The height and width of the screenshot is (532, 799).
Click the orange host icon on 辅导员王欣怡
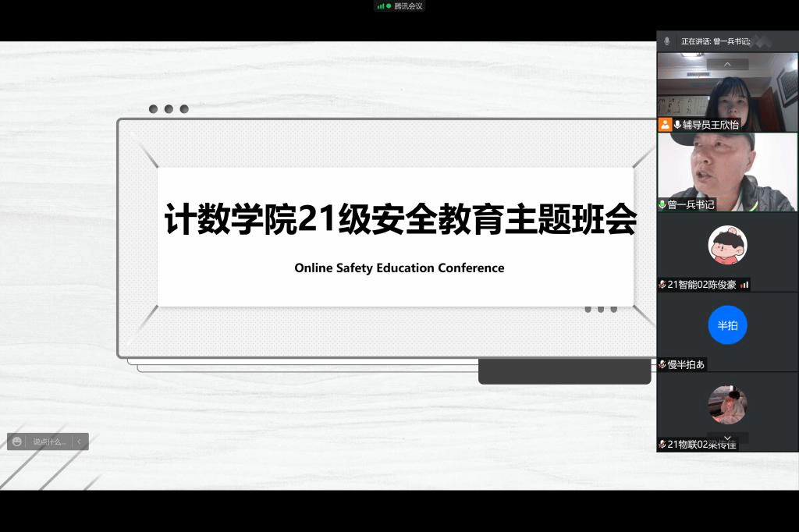tap(665, 125)
